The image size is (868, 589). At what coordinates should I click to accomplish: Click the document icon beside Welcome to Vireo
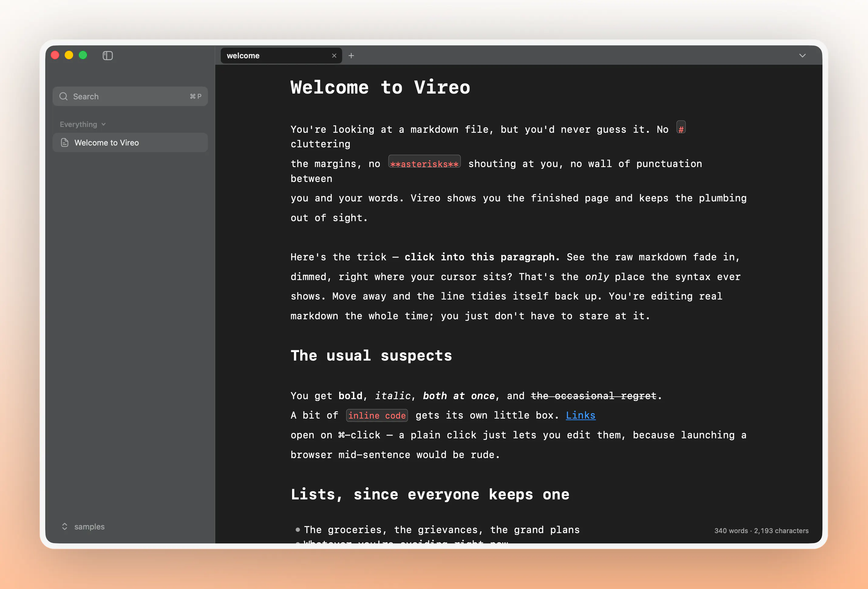click(65, 143)
